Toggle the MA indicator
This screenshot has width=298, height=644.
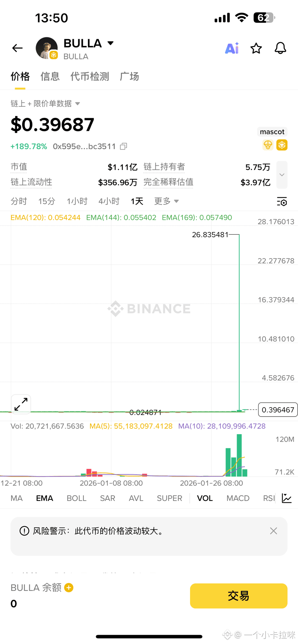pyautogui.click(x=17, y=498)
